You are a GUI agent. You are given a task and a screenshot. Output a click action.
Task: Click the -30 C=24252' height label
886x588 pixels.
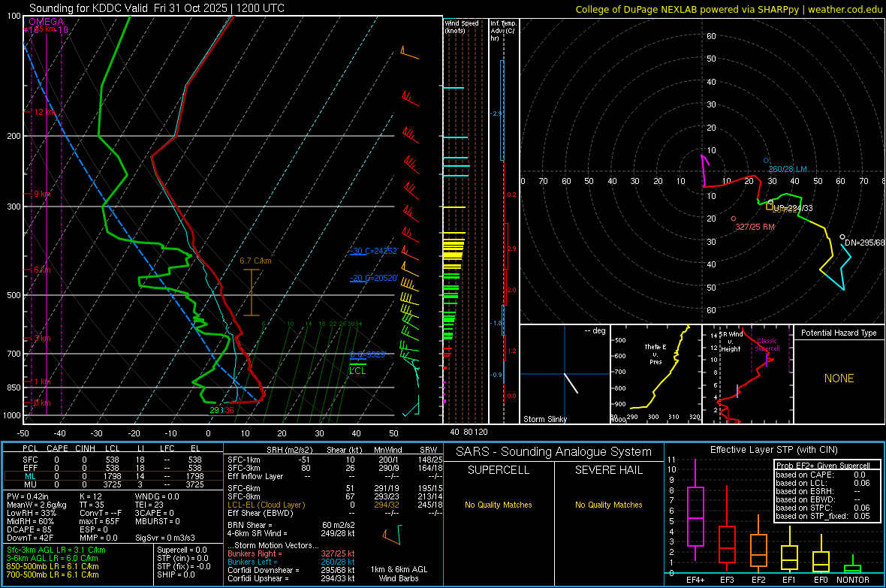(374, 251)
